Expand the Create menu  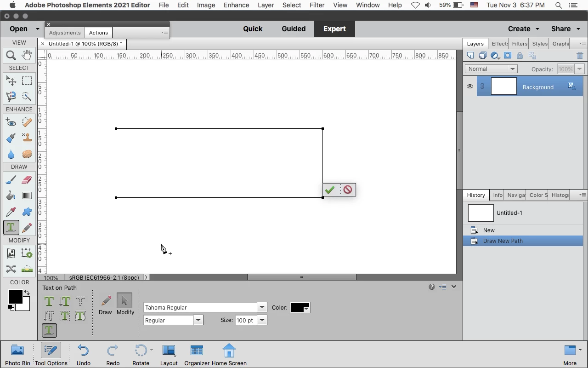pyautogui.click(x=523, y=29)
